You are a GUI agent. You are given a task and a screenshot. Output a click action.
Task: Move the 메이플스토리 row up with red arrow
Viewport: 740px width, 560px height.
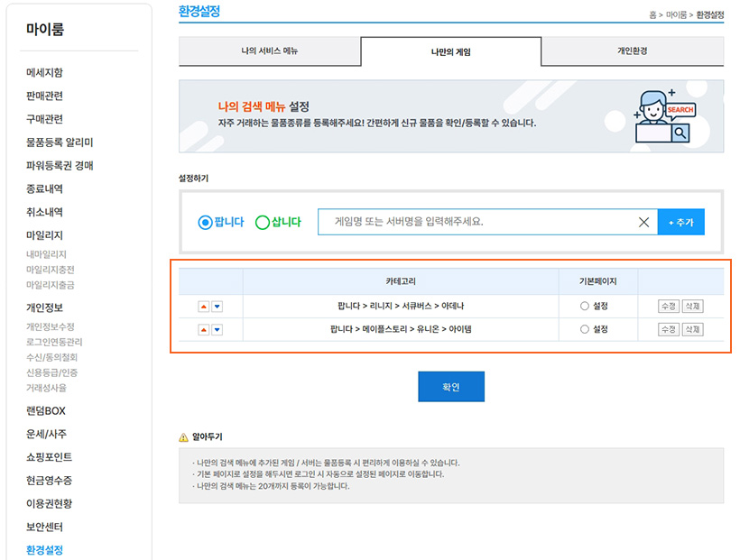pyautogui.click(x=203, y=330)
